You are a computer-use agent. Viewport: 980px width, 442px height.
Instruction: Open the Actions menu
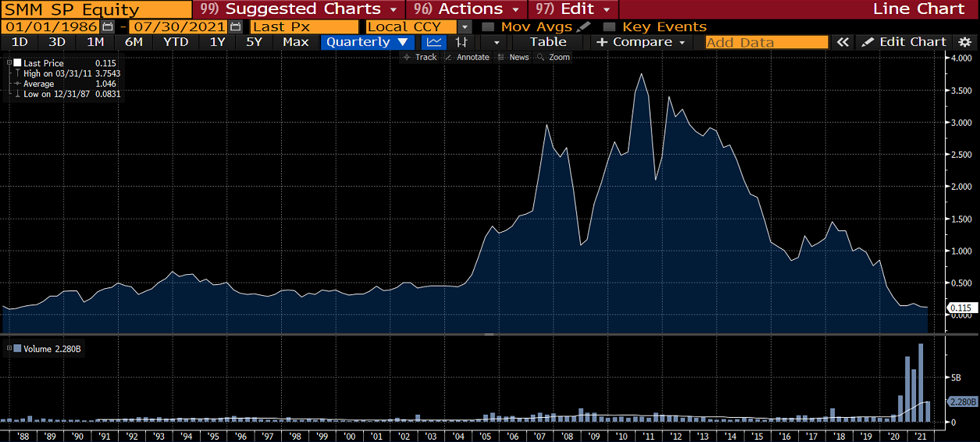[x=469, y=9]
